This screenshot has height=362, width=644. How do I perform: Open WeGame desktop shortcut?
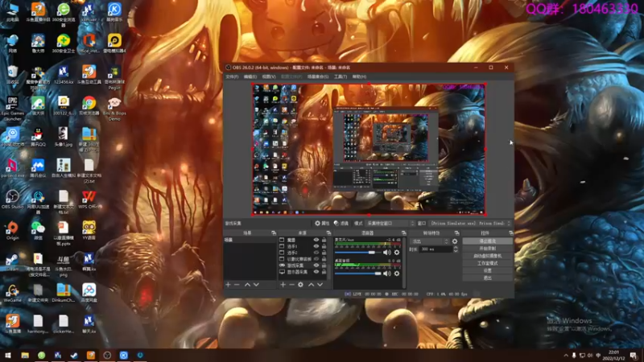(x=12, y=293)
